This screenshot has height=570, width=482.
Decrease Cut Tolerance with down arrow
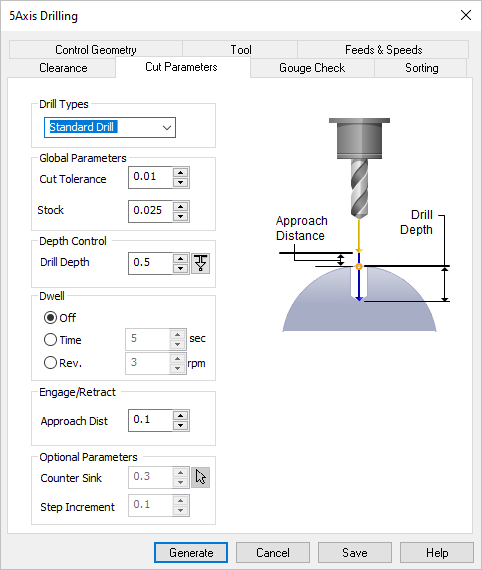tap(181, 182)
